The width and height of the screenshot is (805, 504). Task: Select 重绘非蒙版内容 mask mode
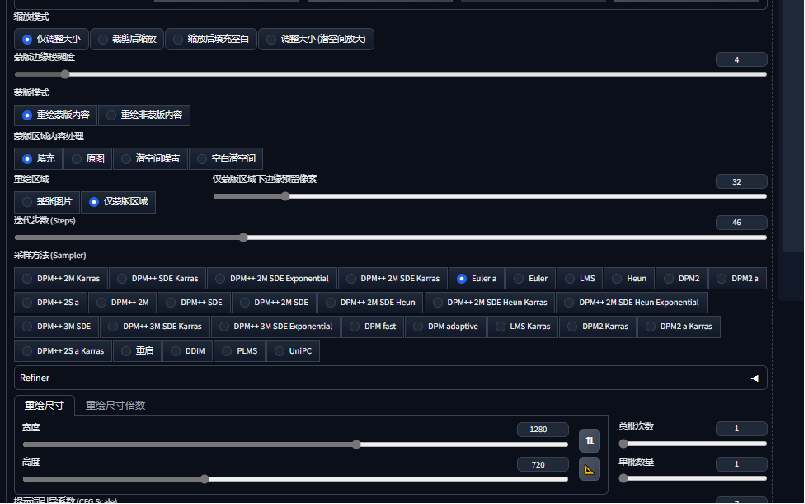[144, 115]
